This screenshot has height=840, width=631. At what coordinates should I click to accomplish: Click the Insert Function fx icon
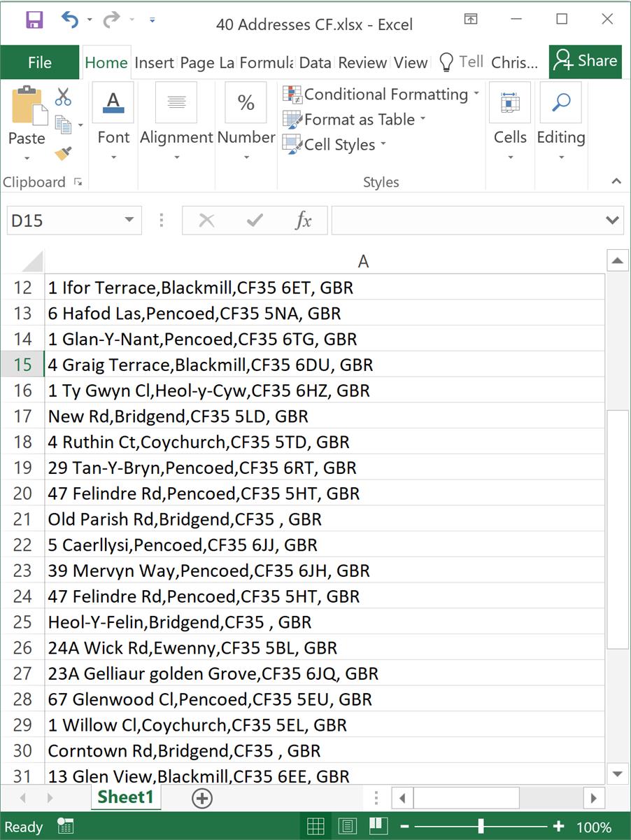[303, 220]
